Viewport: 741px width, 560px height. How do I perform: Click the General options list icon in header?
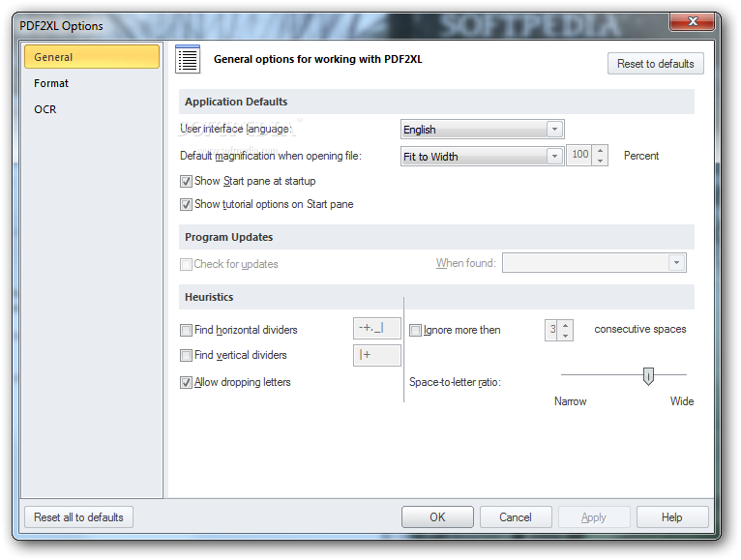[x=188, y=60]
